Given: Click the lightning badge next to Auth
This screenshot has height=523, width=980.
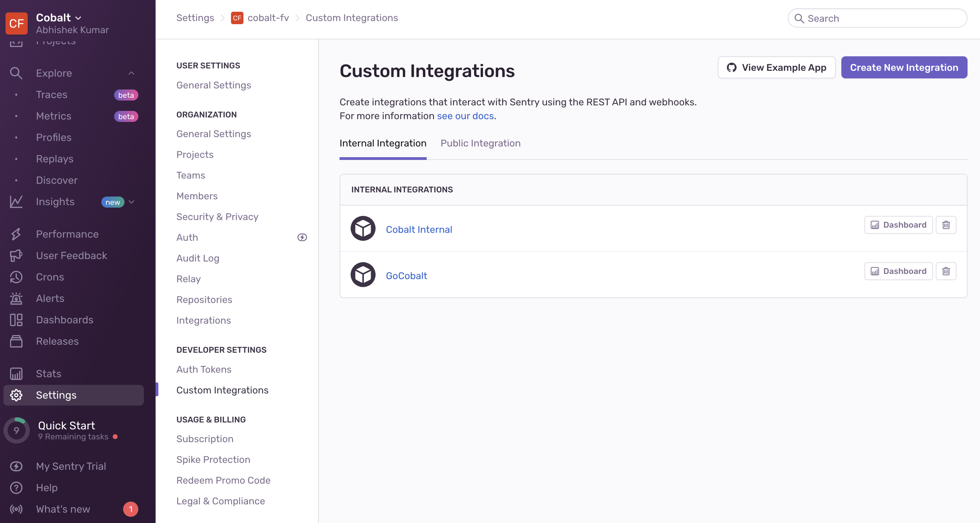Looking at the screenshot, I should [302, 238].
